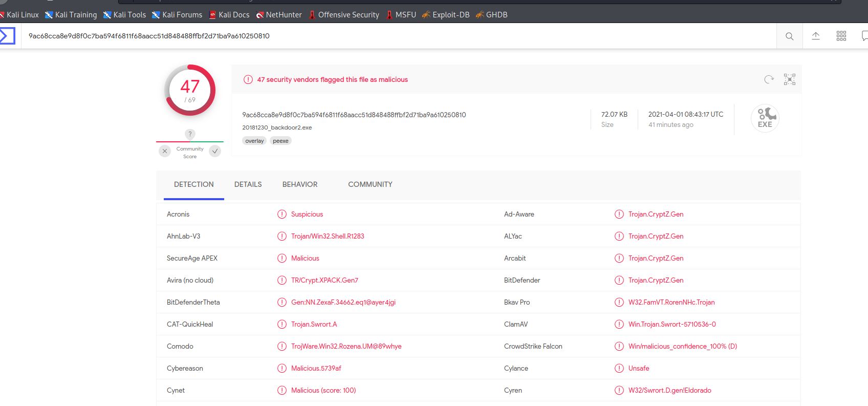Click the alert icon for Ad-Aware result
868x406 pixels.
point(619,215)
